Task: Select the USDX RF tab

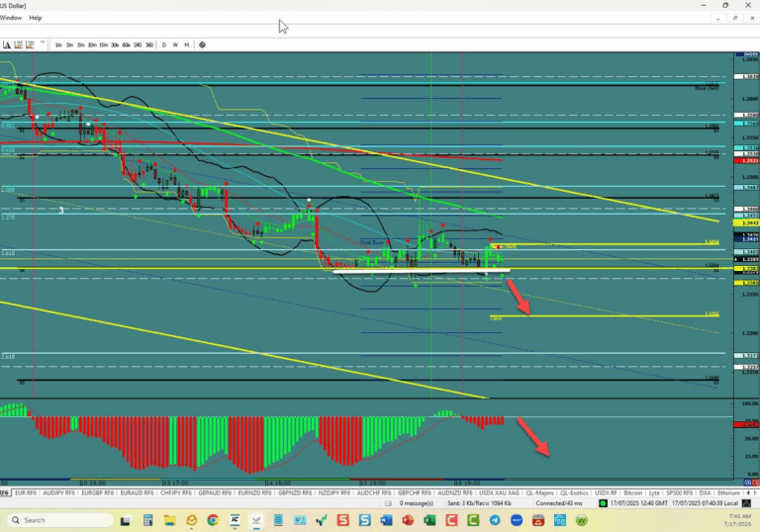Action: [x=606, y=492]
